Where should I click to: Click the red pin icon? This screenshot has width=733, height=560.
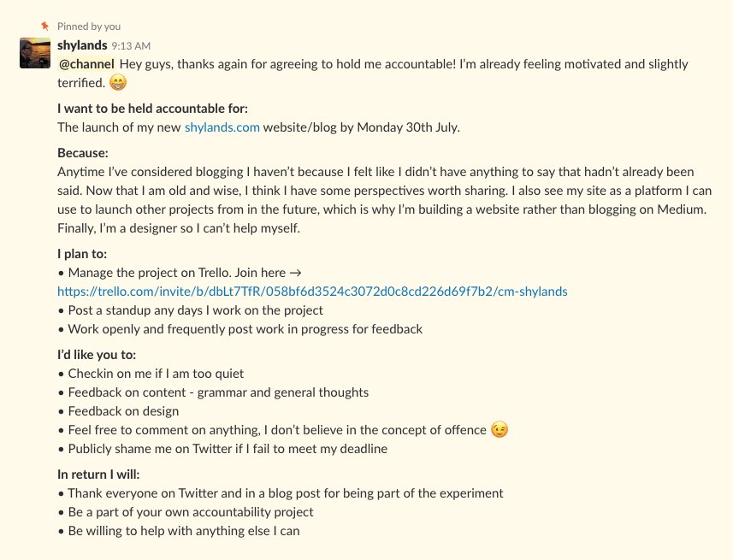coord(45,27)
